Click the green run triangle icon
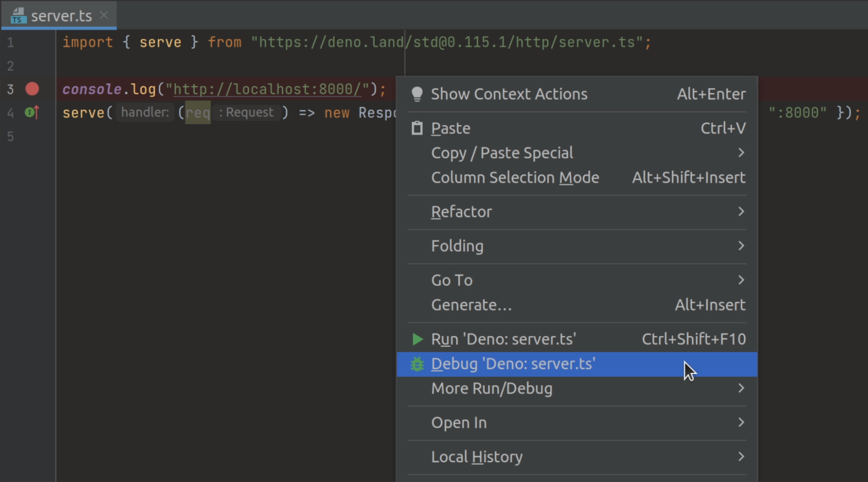 pos(417,339)
